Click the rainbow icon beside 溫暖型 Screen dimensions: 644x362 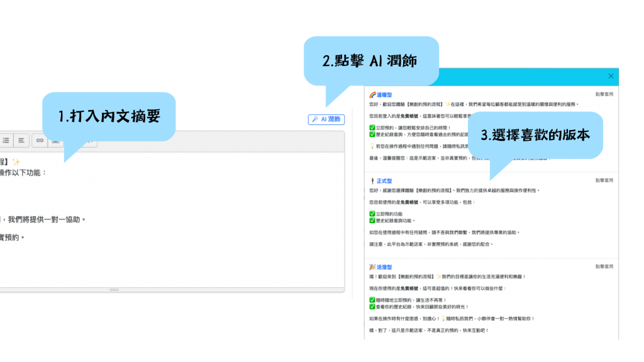coord(372,94)
